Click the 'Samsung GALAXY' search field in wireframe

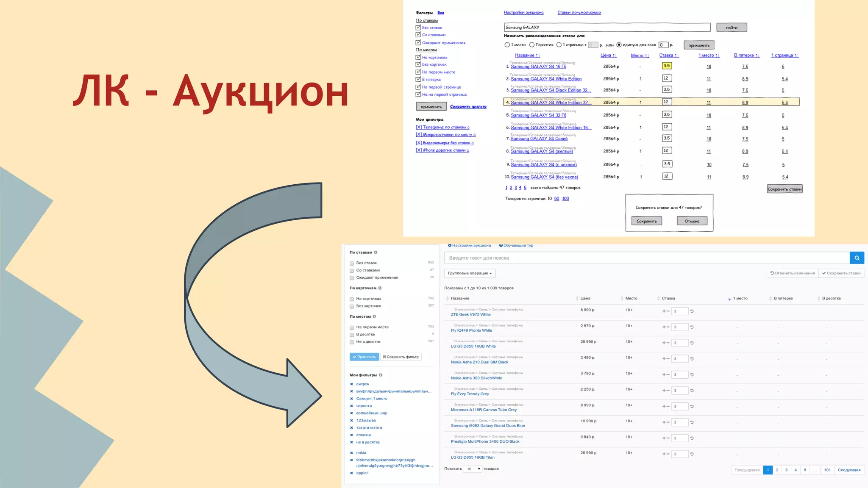click(607, 27)
